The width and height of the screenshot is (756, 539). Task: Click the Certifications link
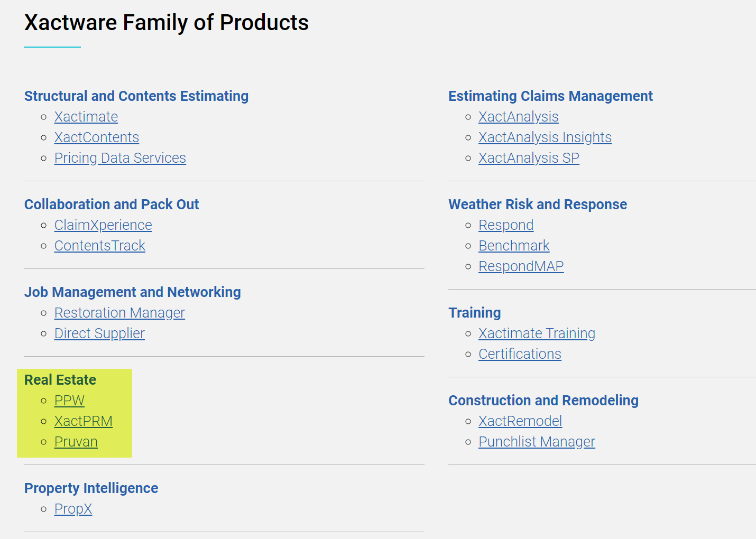pyautogui.click(x=520, y=354)
